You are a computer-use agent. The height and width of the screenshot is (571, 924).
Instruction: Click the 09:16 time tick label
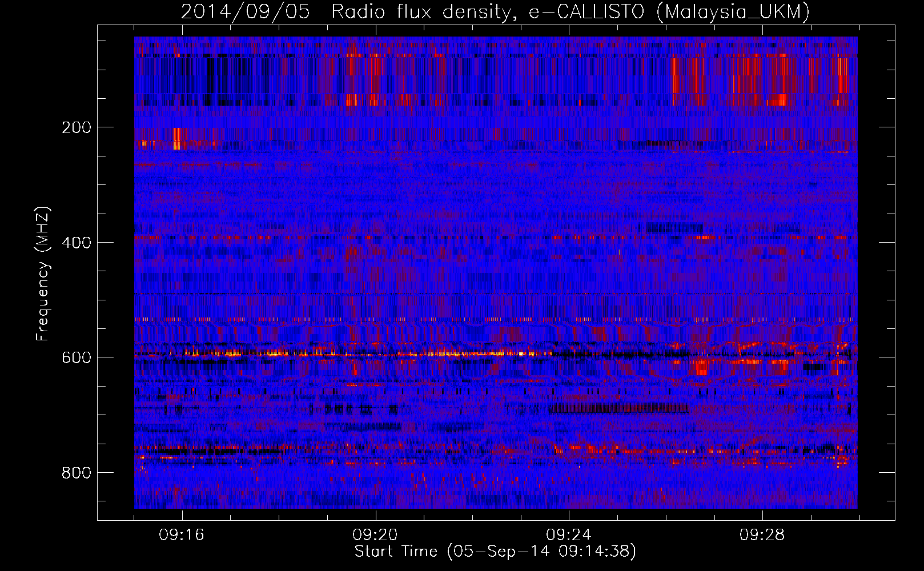coord(182,535)
